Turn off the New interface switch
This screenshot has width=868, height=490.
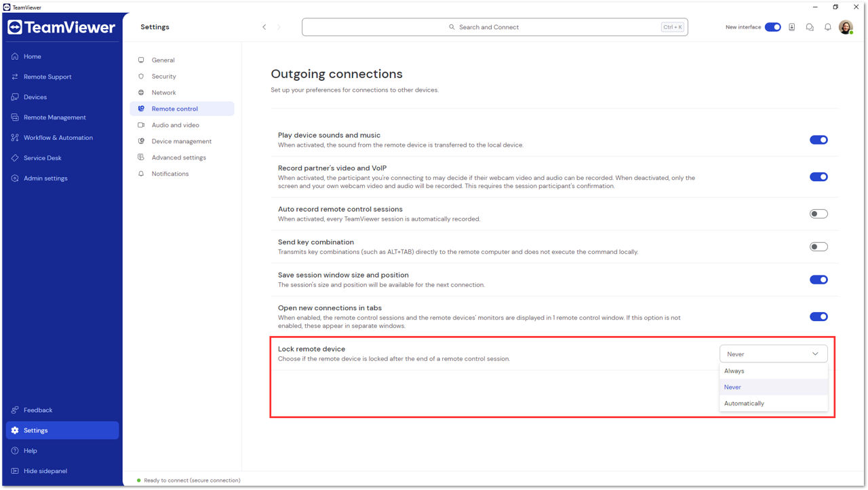coord(773,27)
